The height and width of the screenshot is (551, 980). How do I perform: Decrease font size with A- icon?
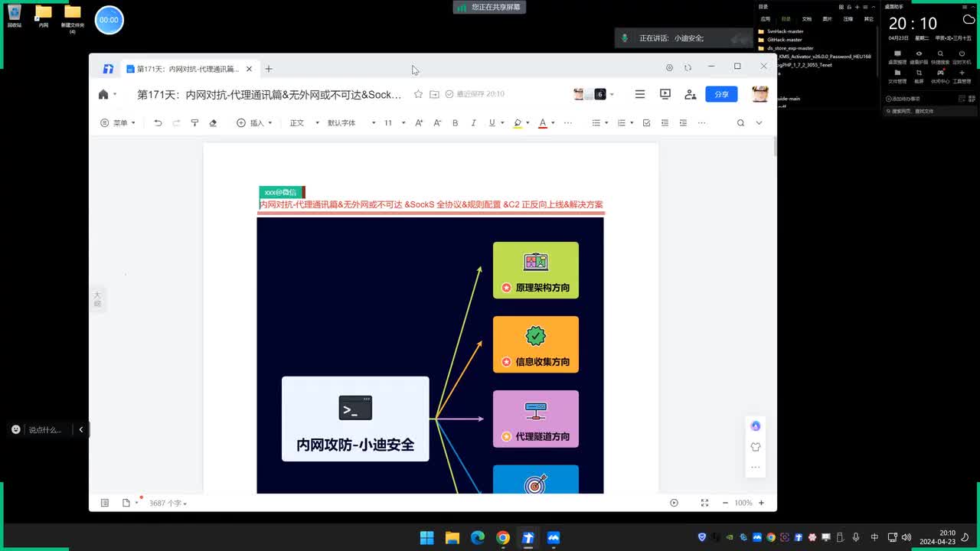(437, 122)
